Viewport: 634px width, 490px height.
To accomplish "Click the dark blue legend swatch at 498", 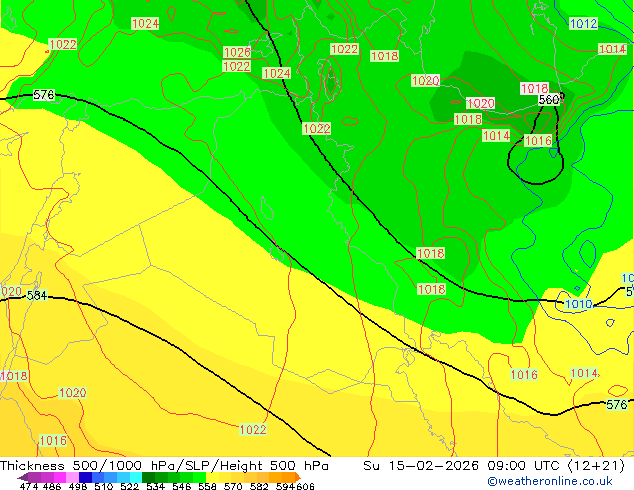I will (x=85, y=477).
